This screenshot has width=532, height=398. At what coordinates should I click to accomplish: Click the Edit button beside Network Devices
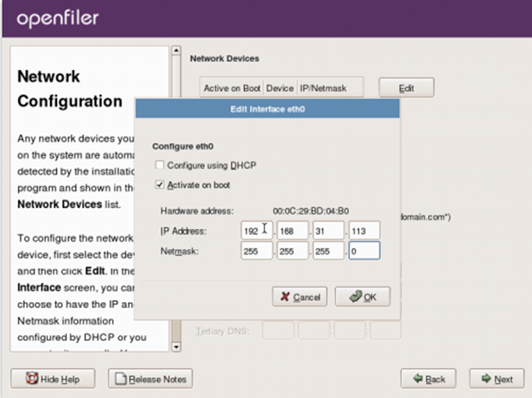coord(406,88)
